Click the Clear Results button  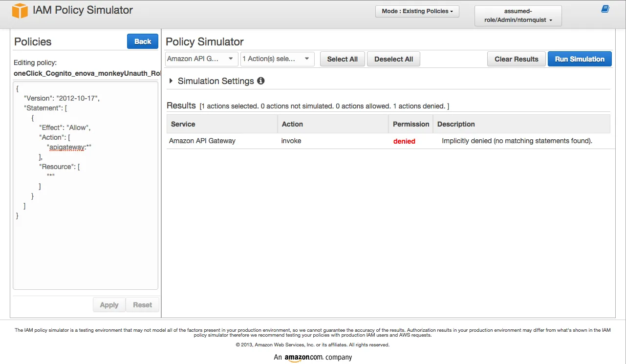(517, 59)
